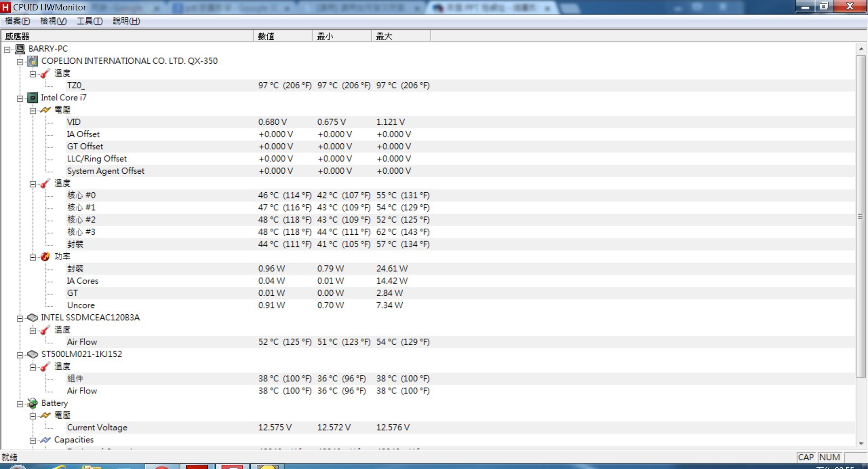Click the NUM indicator in status bar
The width and height of the screenshot is (868, 469).
(x=830, y=457)
